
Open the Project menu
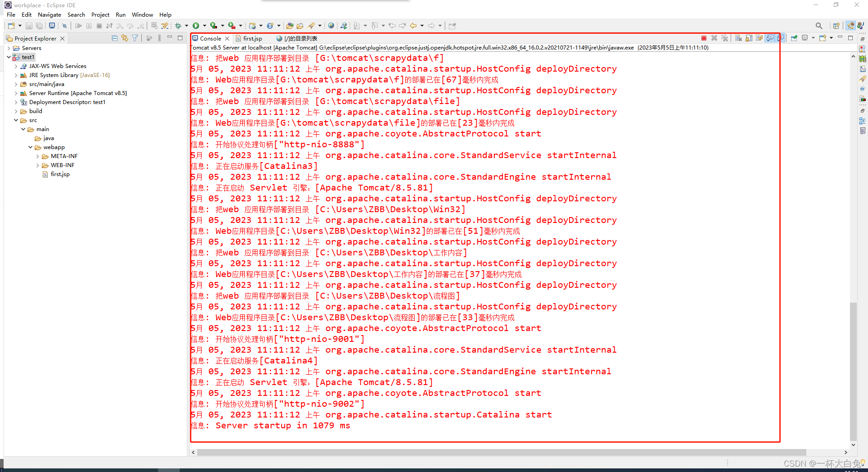100,14
